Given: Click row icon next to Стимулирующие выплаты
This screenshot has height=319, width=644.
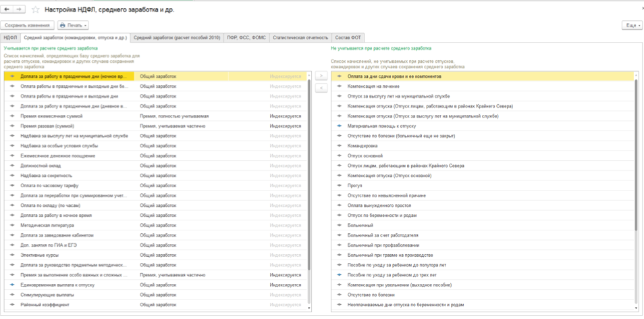Looking at the screenshot, I should click(x=12, y=295).
